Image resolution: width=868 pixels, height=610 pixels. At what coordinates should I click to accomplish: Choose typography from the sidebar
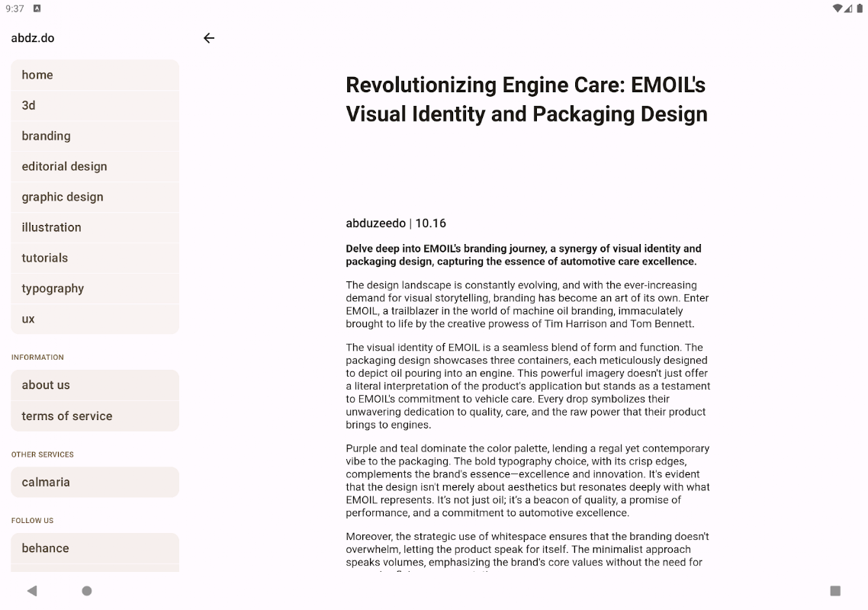pos(95,288)
